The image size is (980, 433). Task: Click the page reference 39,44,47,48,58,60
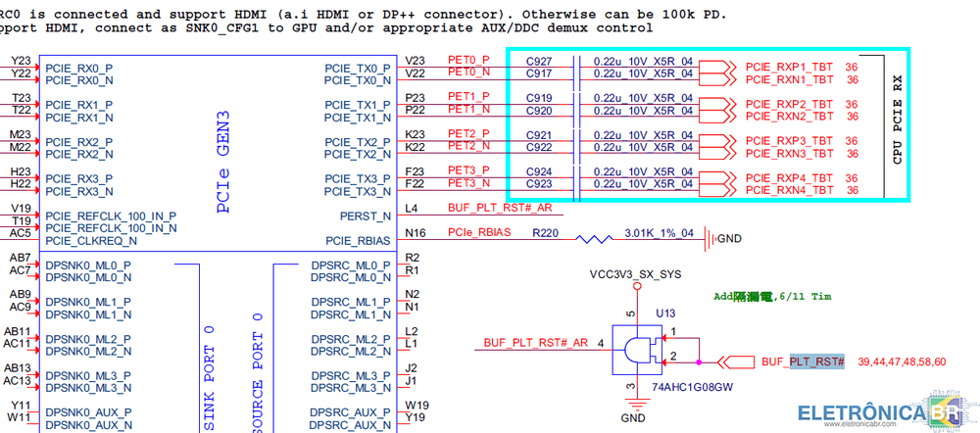[902, 361]
